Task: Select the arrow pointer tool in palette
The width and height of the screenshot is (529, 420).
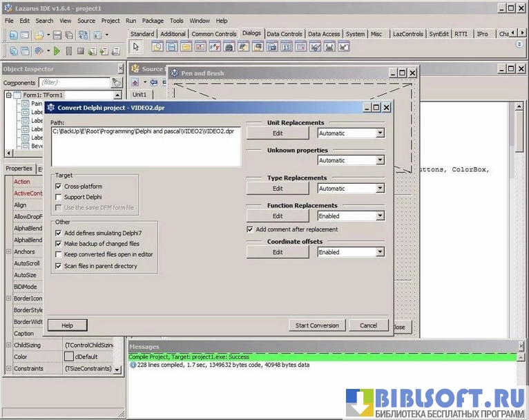Action: coord(136,46)
